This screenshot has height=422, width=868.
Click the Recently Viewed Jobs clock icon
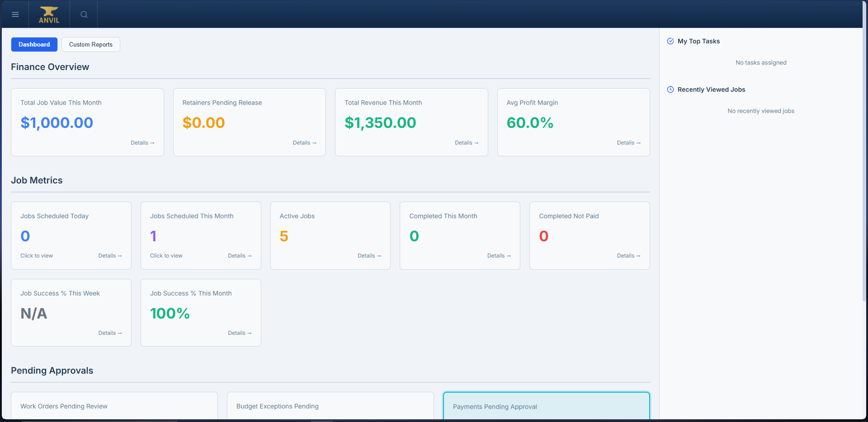pyautogui.click(x=670, y=89)
